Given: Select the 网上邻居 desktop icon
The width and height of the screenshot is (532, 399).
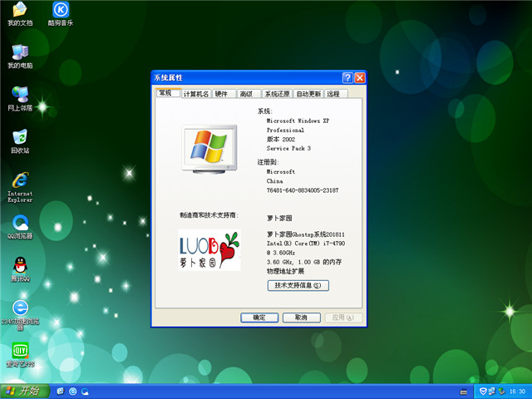Looking at the screenshot, I should pyautogui.click(x=20, y=99).
